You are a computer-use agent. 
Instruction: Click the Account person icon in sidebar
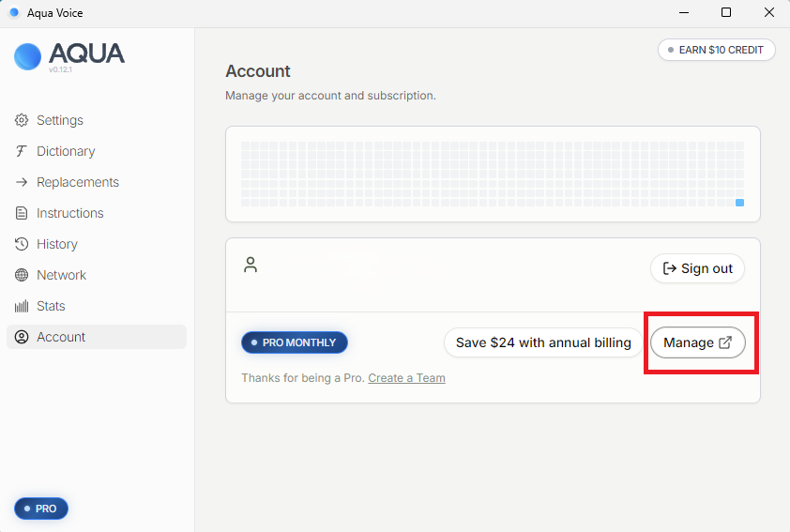coord(22,337)
